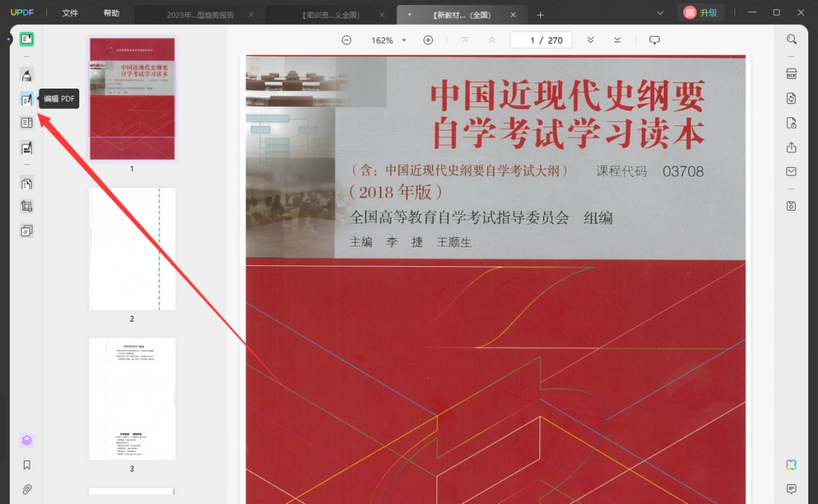818x504 pixels.
Task: Switch to the 2023年...型趋势报告 tab
Action: coord(201,15)
